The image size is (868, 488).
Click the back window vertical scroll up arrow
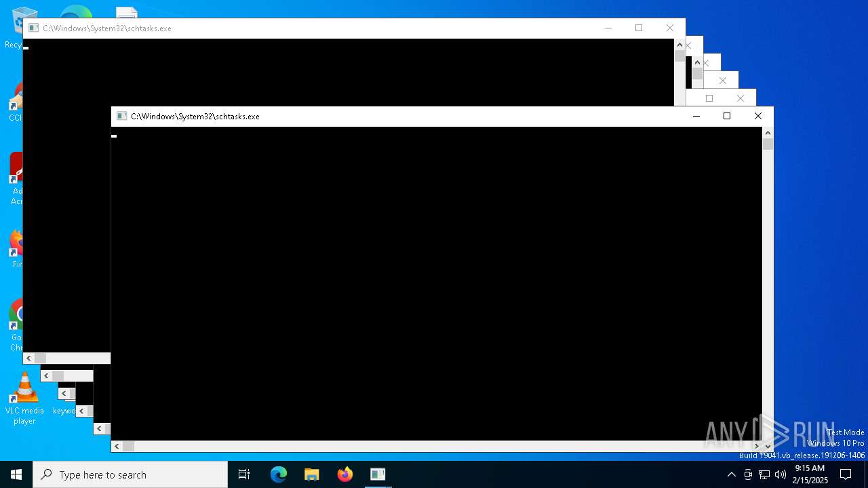click(x=679, y=45)
